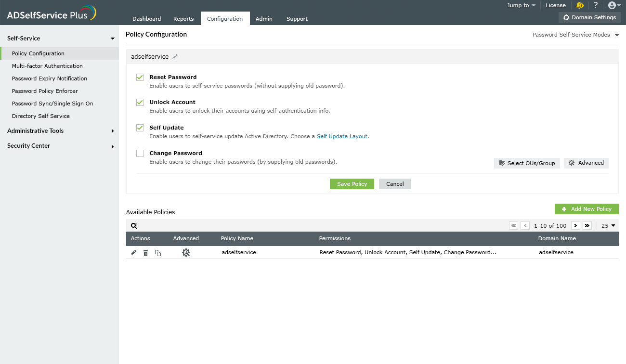Select the Configuration tab
The image size is (626, 364).
225,18
